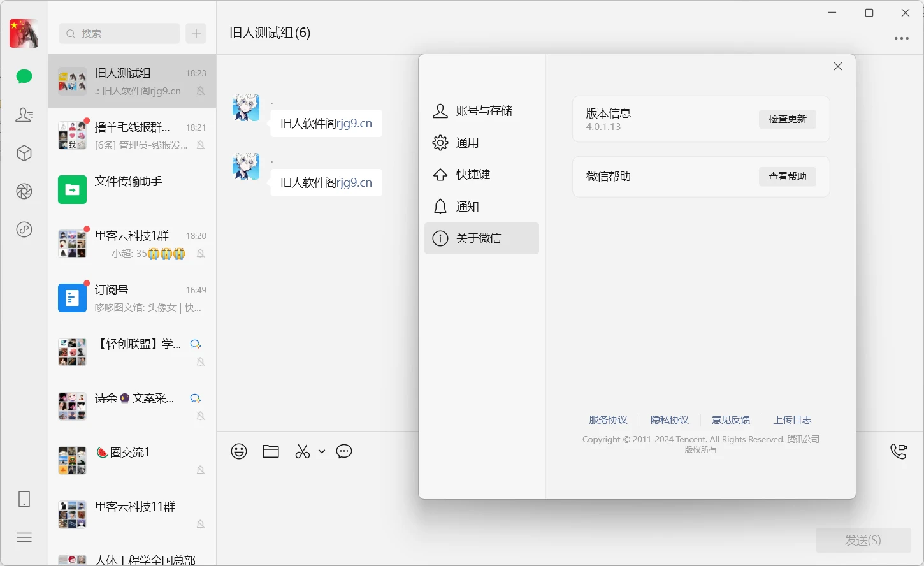Click the mention icon on 【轻创联盟】 chat
924x566 pixels.
pos(196,344)
